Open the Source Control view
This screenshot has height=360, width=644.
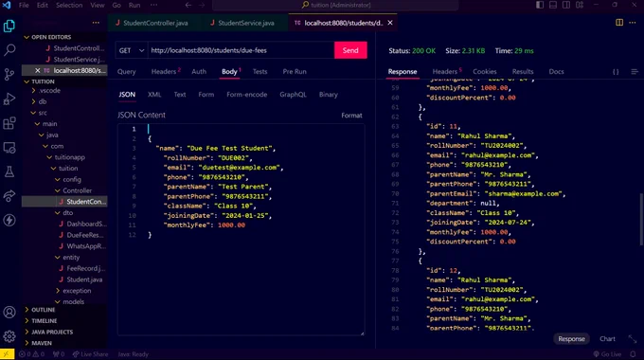point(9,75)
